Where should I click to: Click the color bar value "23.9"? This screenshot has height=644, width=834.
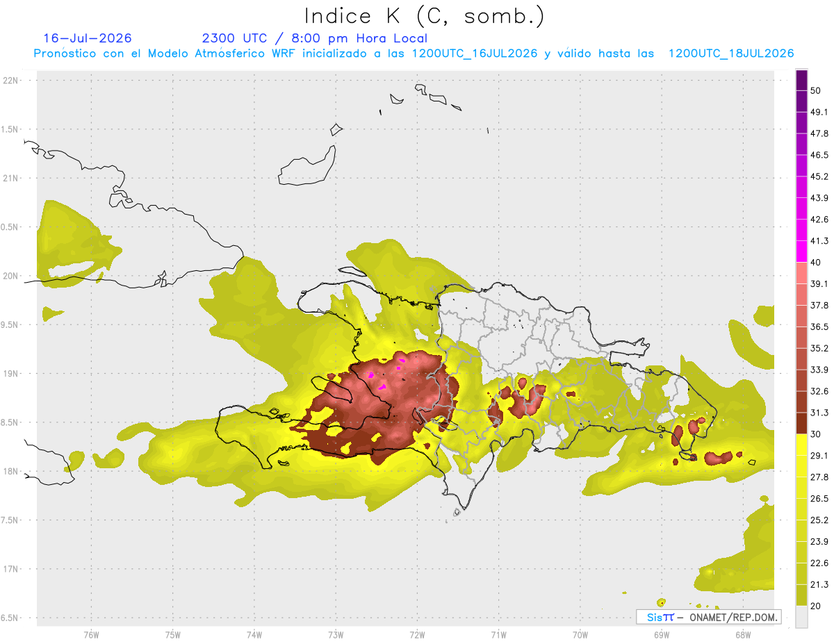(819, 542)
